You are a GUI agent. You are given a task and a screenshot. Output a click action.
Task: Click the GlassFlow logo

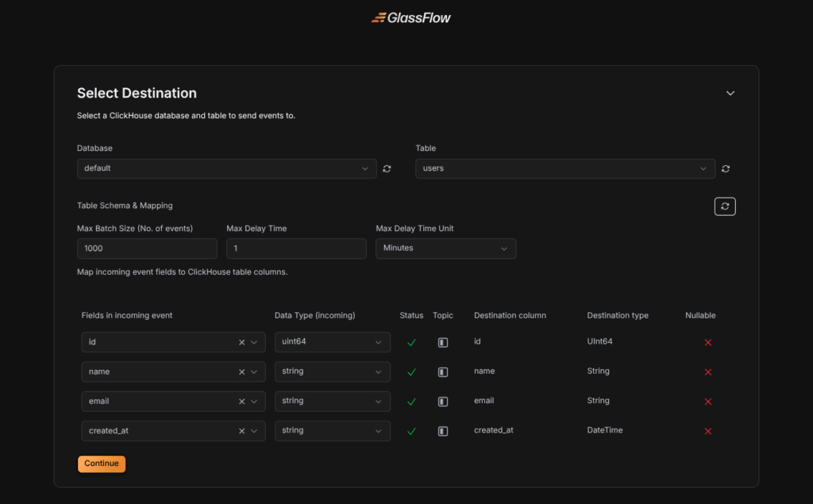[410, 17]
